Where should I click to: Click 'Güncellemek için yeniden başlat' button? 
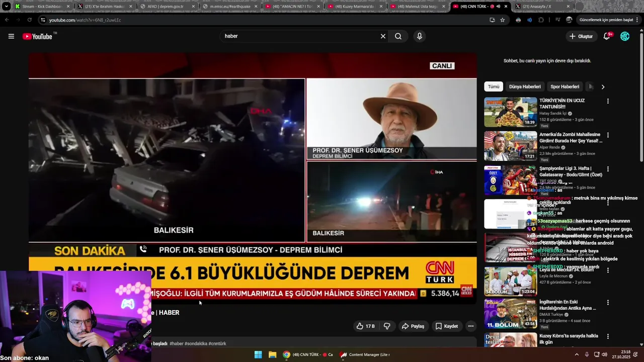[x=609, y=20]
